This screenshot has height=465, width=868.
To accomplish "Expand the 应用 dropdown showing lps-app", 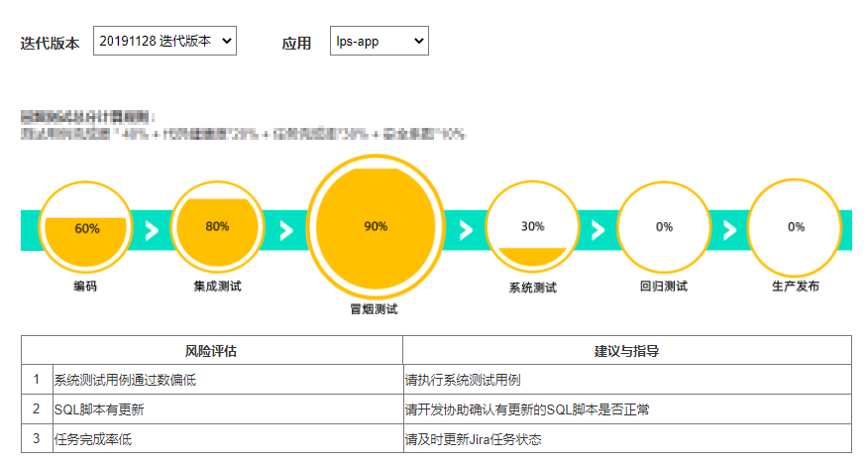I will pyautogui.click(x=380, y=41).
